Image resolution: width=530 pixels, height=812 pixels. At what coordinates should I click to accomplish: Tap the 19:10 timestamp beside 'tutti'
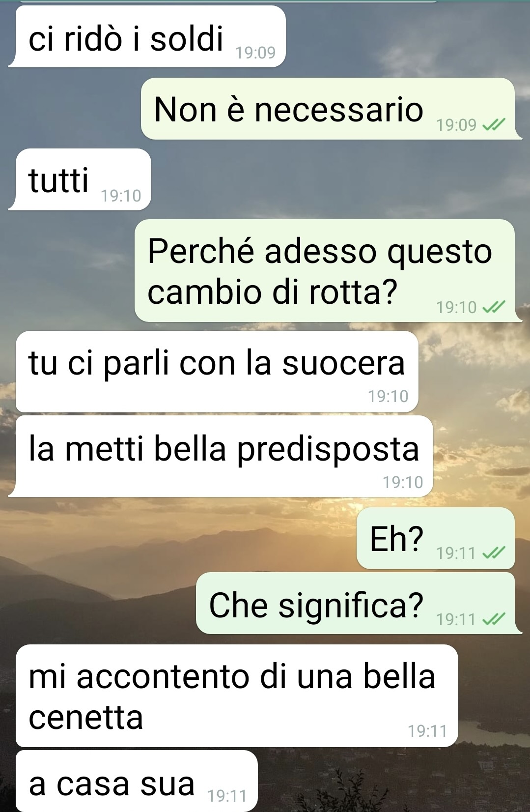pyautogui.click(x=121, y=196)
